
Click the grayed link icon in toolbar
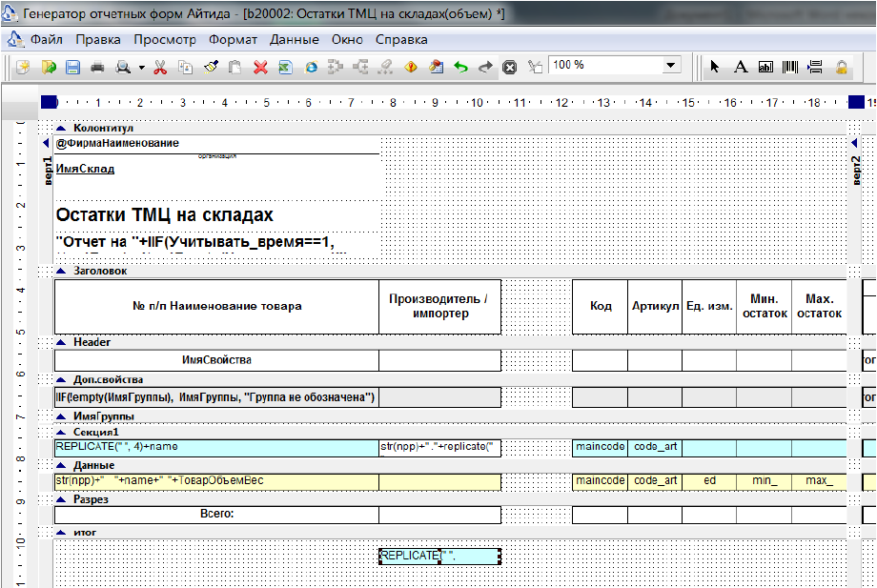coord(385,68)
